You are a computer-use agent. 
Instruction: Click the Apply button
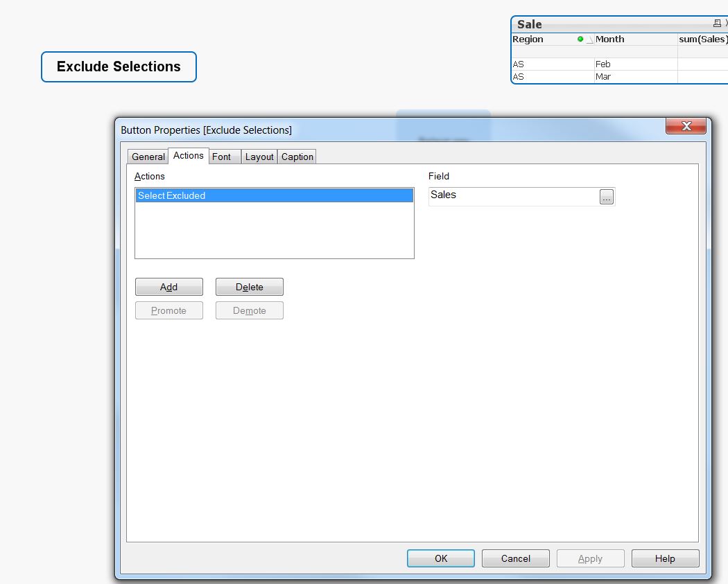591,558
